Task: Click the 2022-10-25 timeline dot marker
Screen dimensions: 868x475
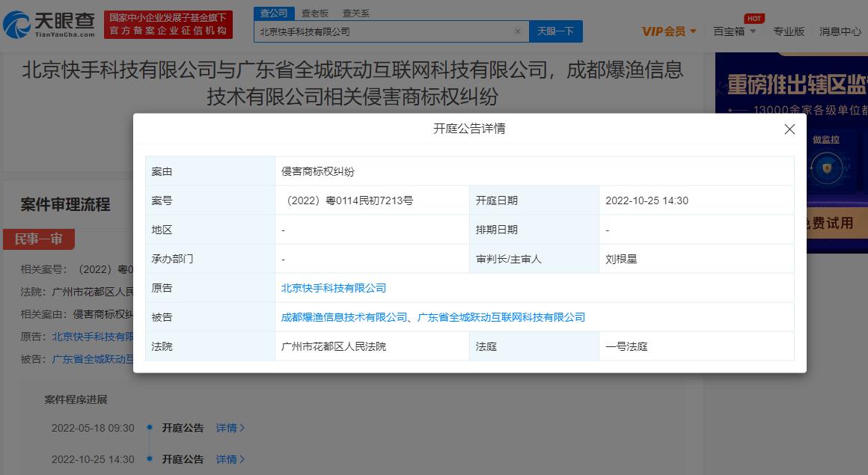Action: tap(150, 459)
